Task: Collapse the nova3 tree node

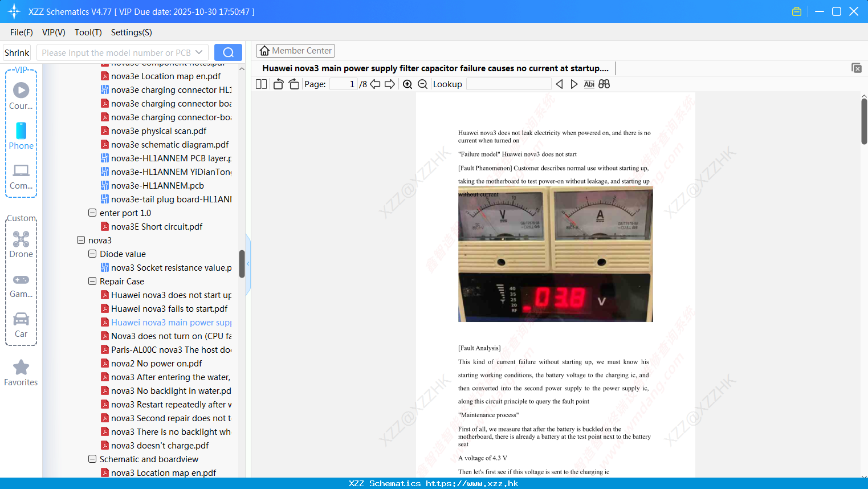Action: (81, 240)
